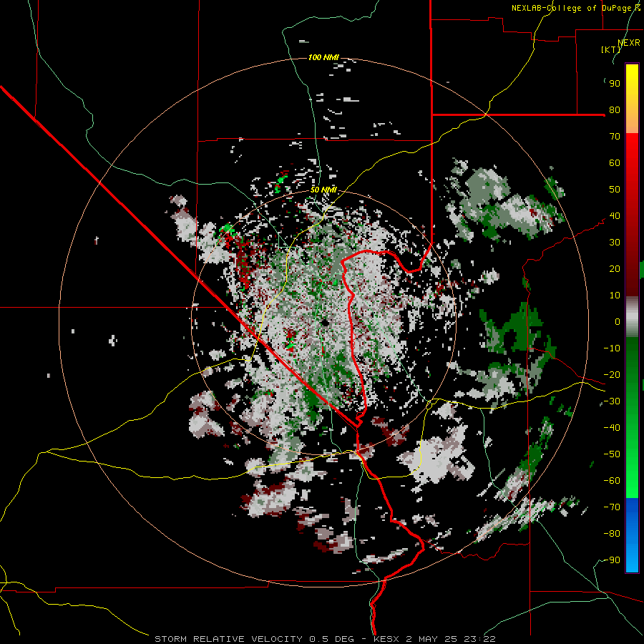Click the -50 scale value
This screenshot has height=644, width=644.
pos(612,454)
